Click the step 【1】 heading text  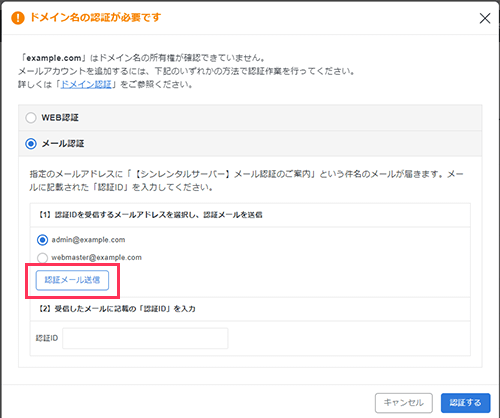[151, 215]
